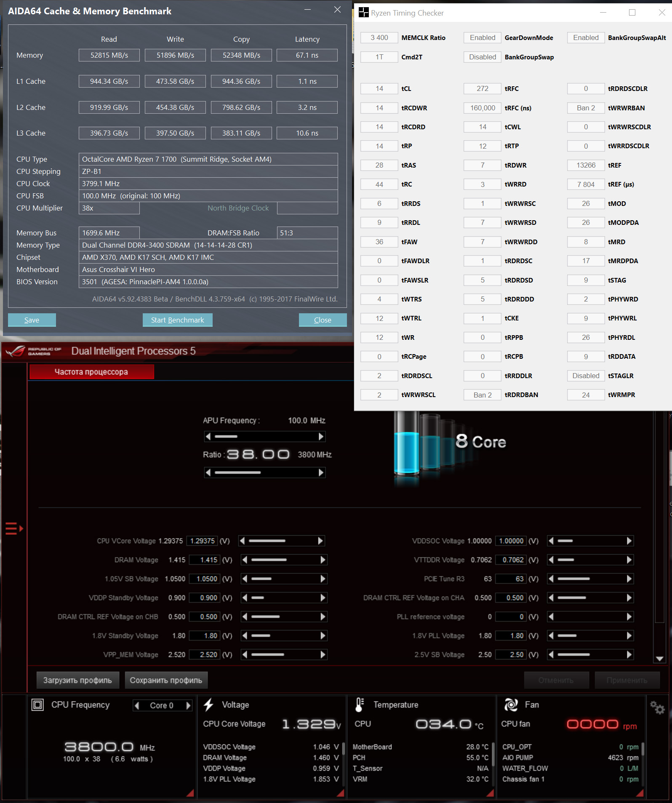Click Сохранить профиль button
This screenshot has height=803, width=672.
tap(166, 680)
